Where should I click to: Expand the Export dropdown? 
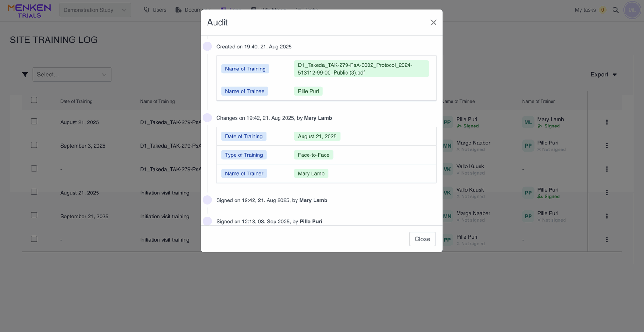[x=603, y=75]
